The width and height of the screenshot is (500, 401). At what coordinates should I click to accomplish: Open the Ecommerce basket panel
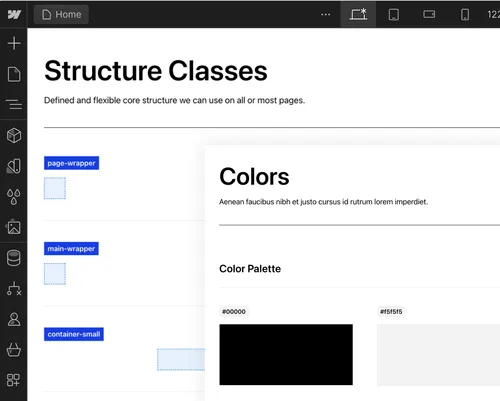point(14,350)
